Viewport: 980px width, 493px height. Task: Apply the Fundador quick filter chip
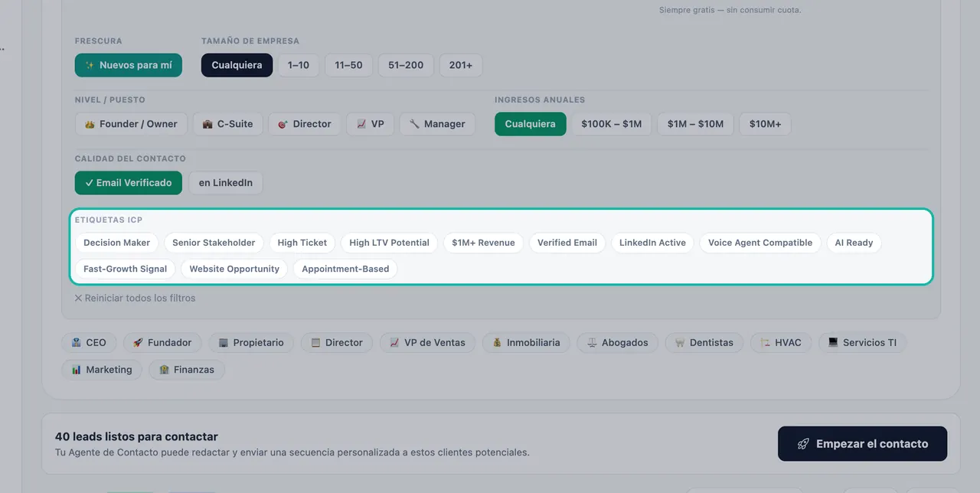point(162,342)
